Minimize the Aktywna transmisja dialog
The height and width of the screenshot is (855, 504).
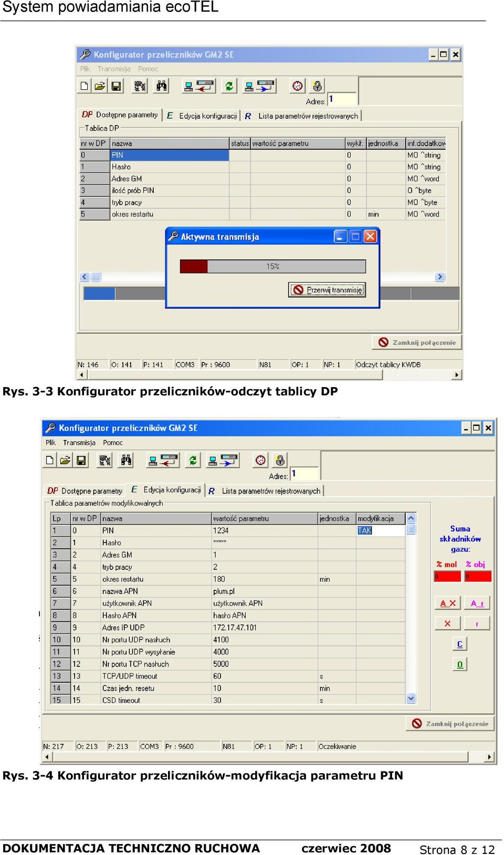(340, 236)
